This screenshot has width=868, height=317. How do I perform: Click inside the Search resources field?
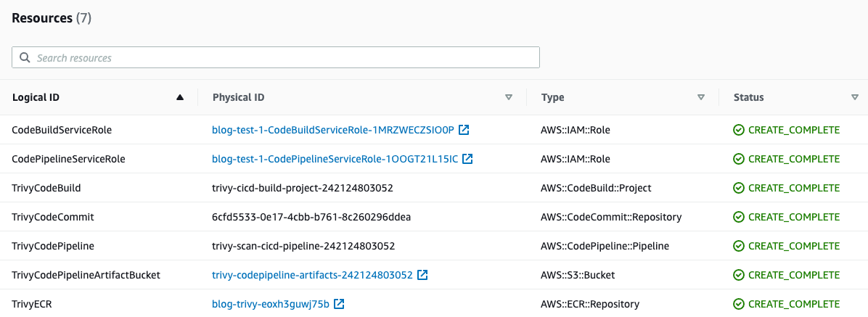pos(276,57)
